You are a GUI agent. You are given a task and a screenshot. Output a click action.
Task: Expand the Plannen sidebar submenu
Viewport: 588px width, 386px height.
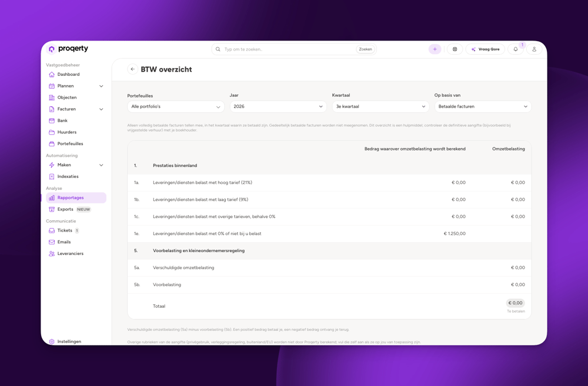coord(101,86)
